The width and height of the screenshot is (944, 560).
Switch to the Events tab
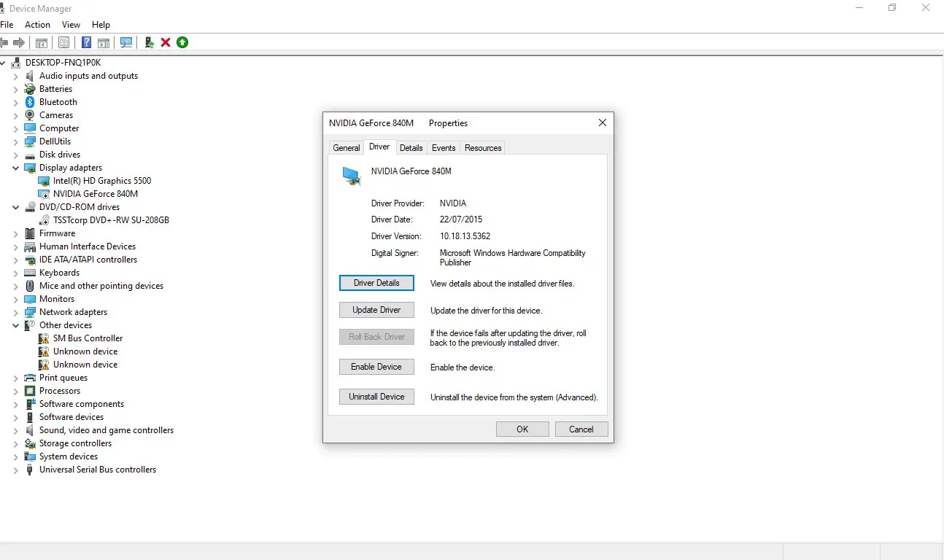click(444, 148)
